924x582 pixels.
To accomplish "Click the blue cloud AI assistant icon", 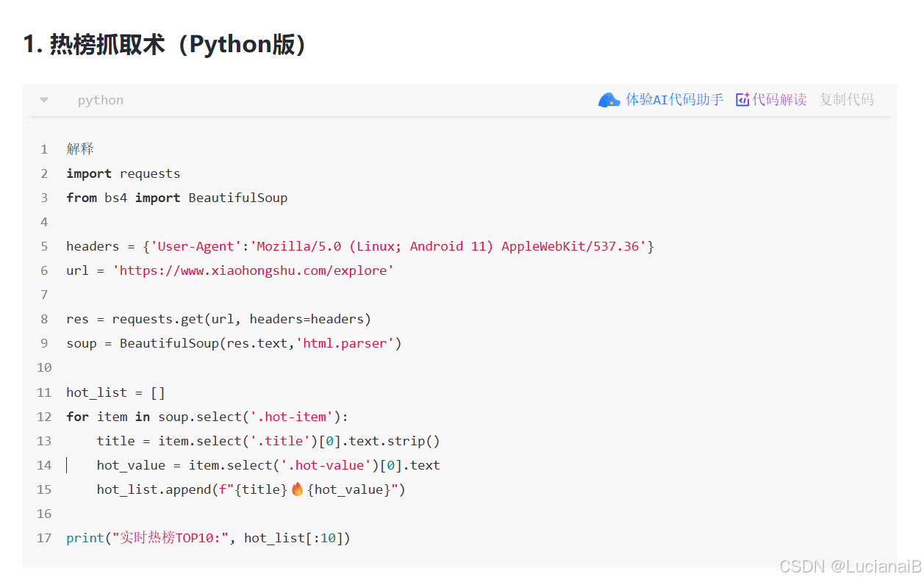I will pyautogui.click(x=609, y=100).
